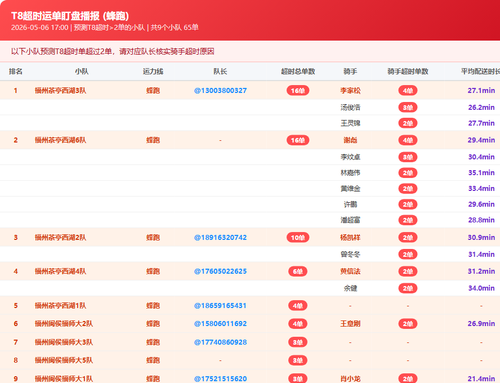Click rider name 肖小龙
Image resolution: width=500 pixels, height=383 pixels.
coord(350,379)
